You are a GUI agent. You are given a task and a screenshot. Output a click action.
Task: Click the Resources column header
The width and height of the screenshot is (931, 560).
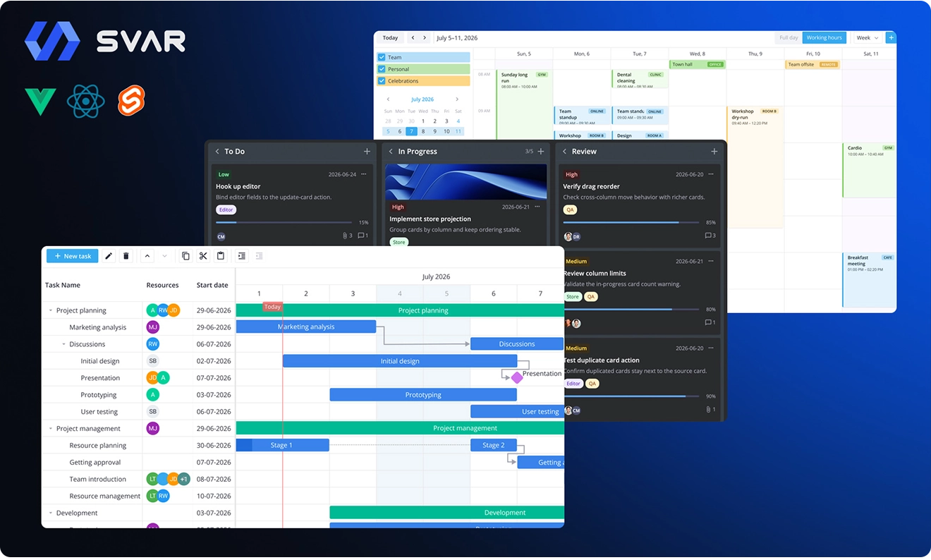click(x=162, y=285)
